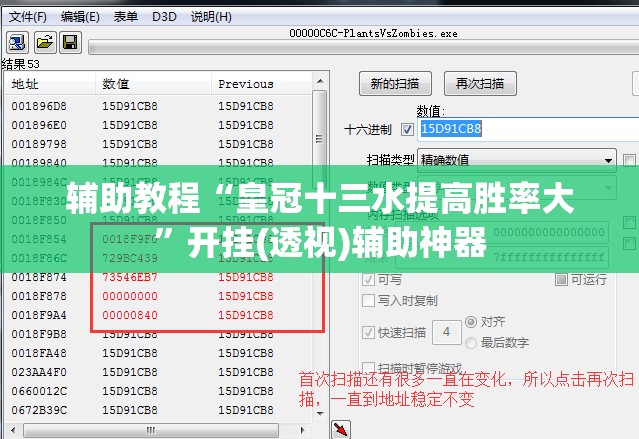The image size is (639, 439).
Task: Click the fast scan alignment field showing 4
Action: [446, 332]
